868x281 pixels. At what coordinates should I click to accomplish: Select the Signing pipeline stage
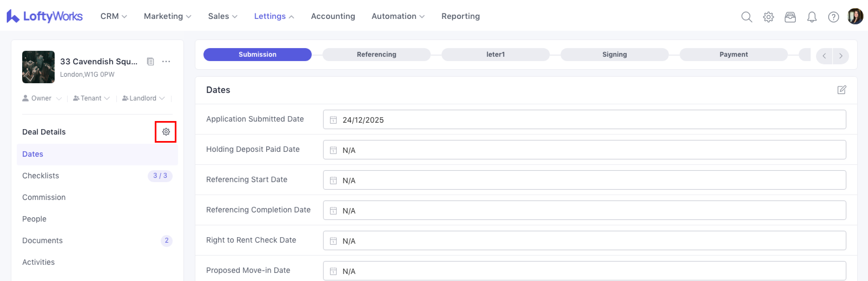tap(614, 55)
